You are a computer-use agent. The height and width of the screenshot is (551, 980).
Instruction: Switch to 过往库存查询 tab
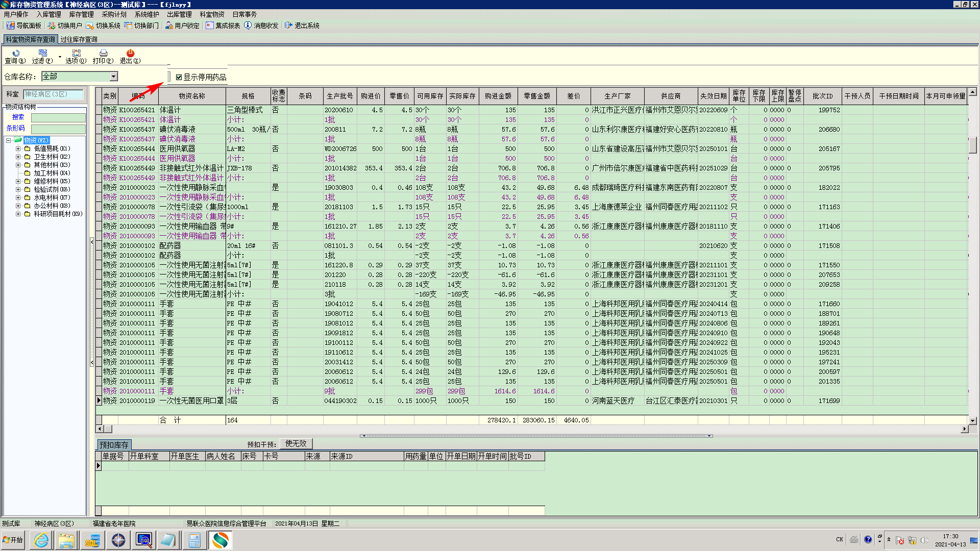click(x=79, y=39)
